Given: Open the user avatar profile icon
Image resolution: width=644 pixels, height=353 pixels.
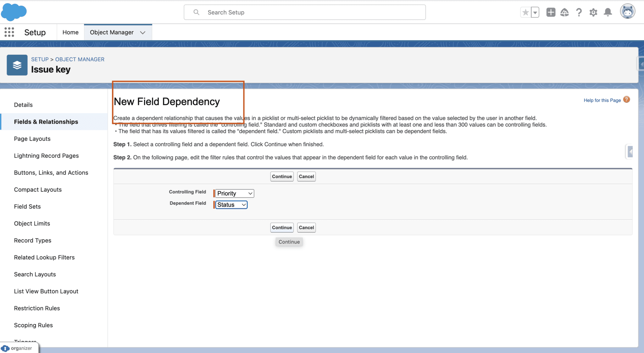Looking at the screenshot, I should point(627,11).
